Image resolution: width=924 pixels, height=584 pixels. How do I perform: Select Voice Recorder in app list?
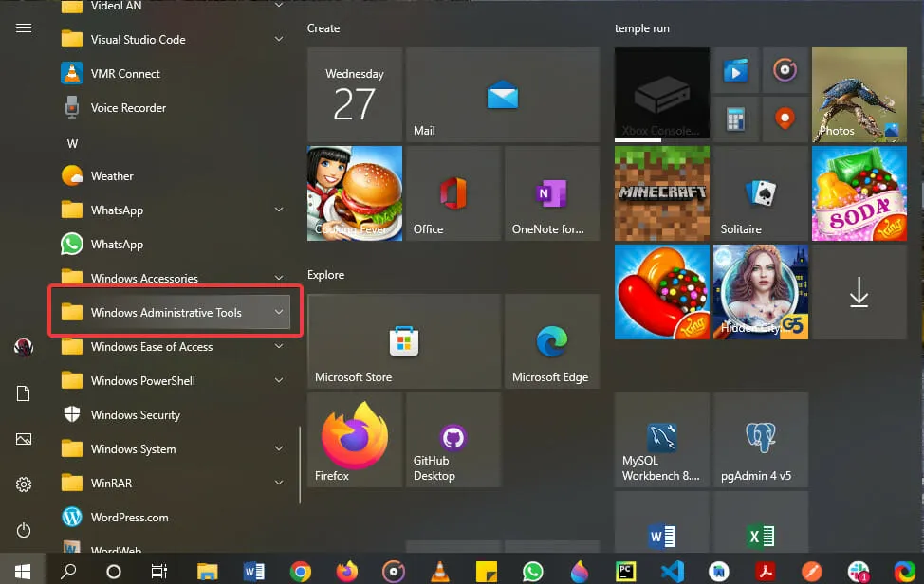[x=128, y=108]
